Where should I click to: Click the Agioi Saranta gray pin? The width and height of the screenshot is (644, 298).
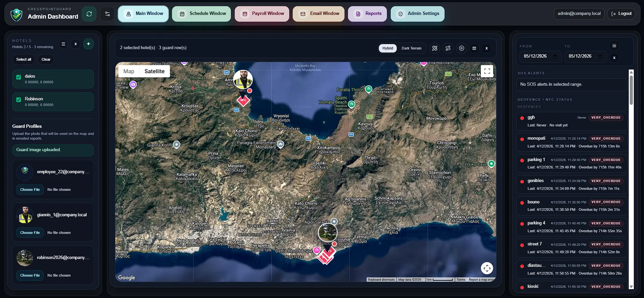[334, 221]
